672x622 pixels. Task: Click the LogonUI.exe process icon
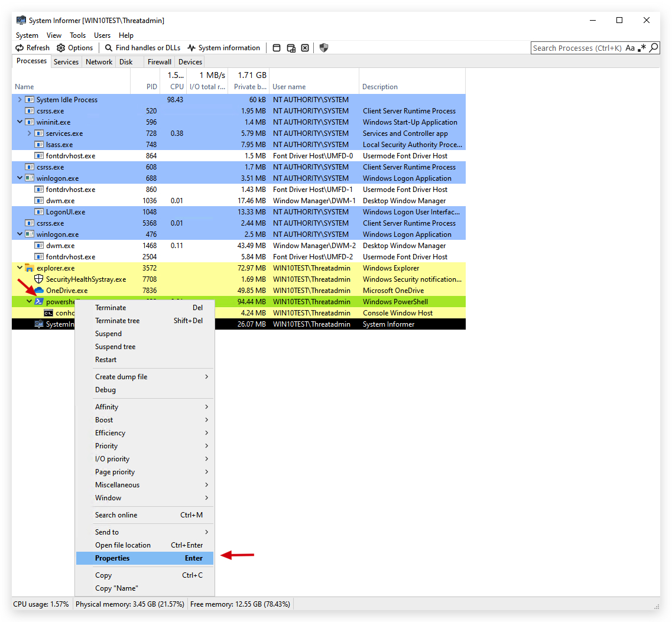(39, 212)
